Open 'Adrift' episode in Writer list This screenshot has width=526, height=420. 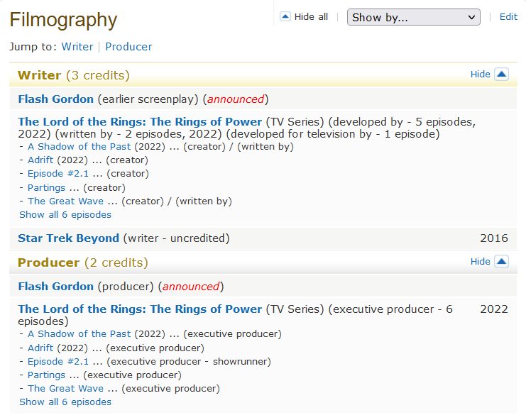40,160
